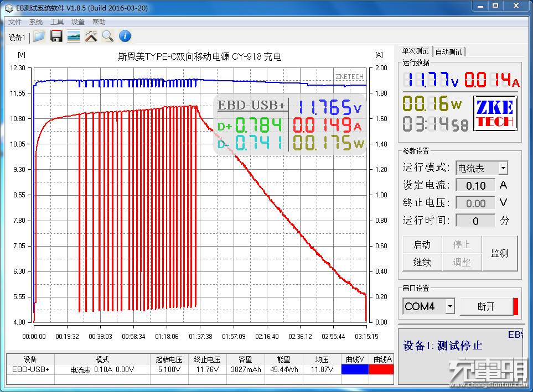
Task: Switch to the 自动测试 tab
Action: pos(449,52)
